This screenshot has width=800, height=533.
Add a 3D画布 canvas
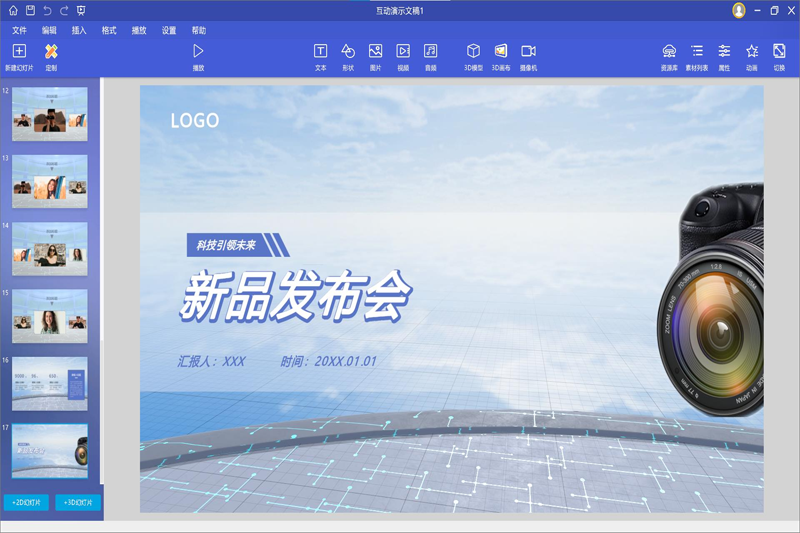click(501, 57)
